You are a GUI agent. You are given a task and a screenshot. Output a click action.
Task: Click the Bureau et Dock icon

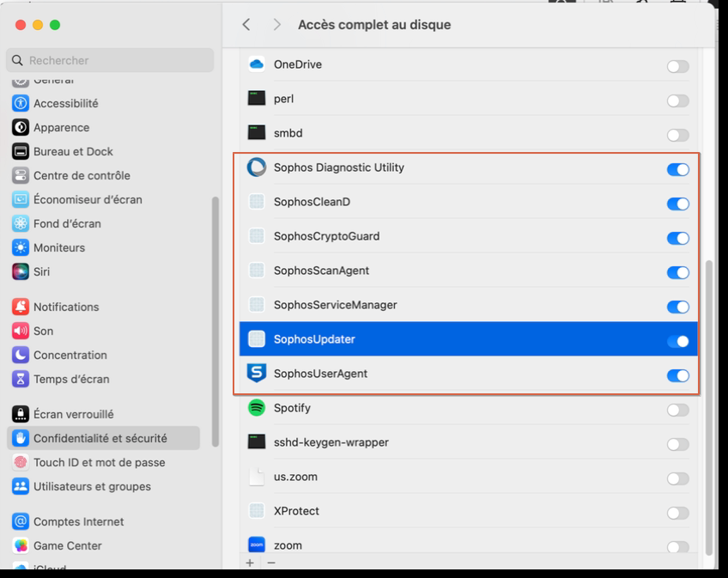point(21,151)
